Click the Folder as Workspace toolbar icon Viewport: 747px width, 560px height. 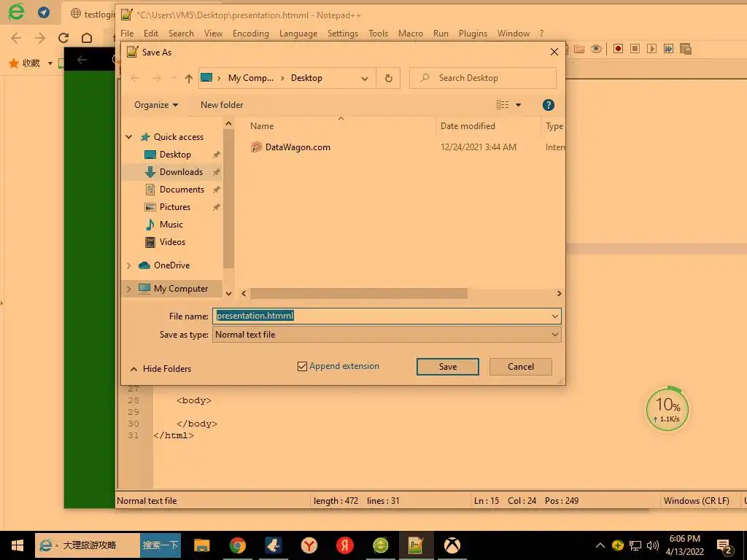coord(578,49)
